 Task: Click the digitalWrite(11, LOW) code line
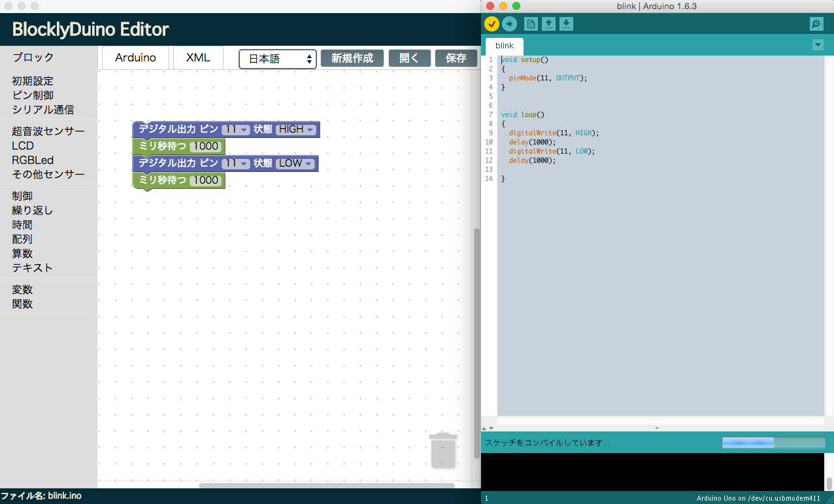coord(552,151)
